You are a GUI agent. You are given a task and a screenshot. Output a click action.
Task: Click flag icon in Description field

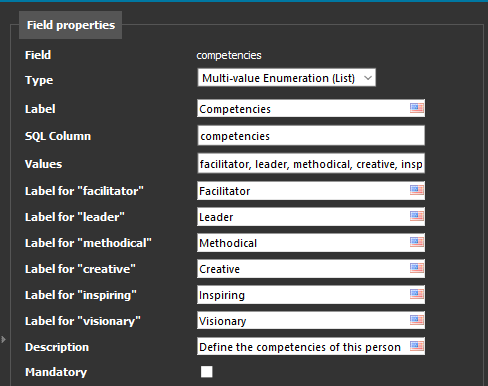pos(417,346)
